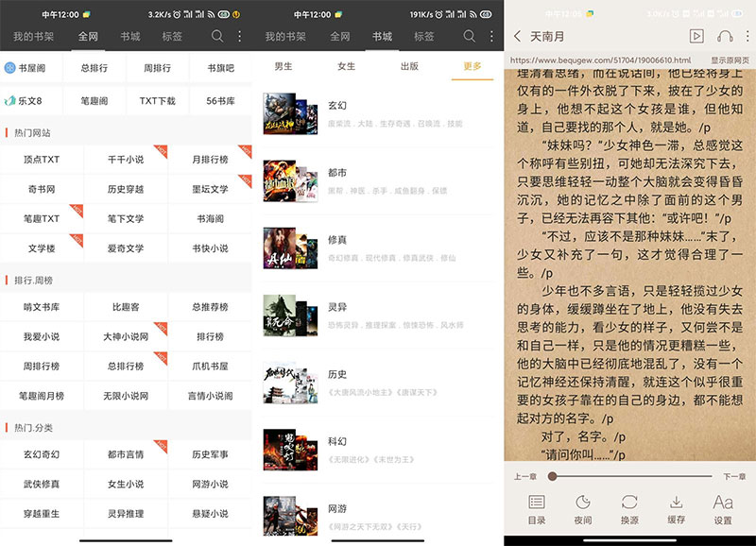Open the 修真 category cover thumbnail
756x546 pixels.
click(290, 248)
